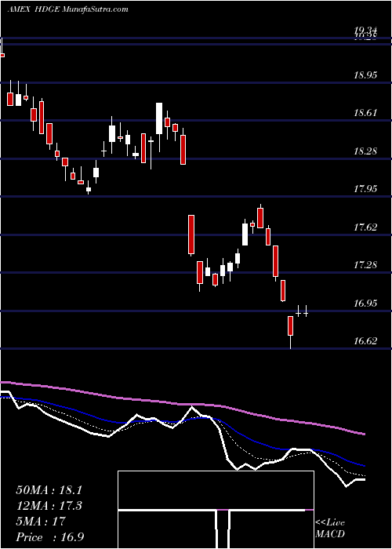Screen dimensions: 392x549
Task: Click the AMEX HDGE MunafaSutra.com title
Action: 67,9
